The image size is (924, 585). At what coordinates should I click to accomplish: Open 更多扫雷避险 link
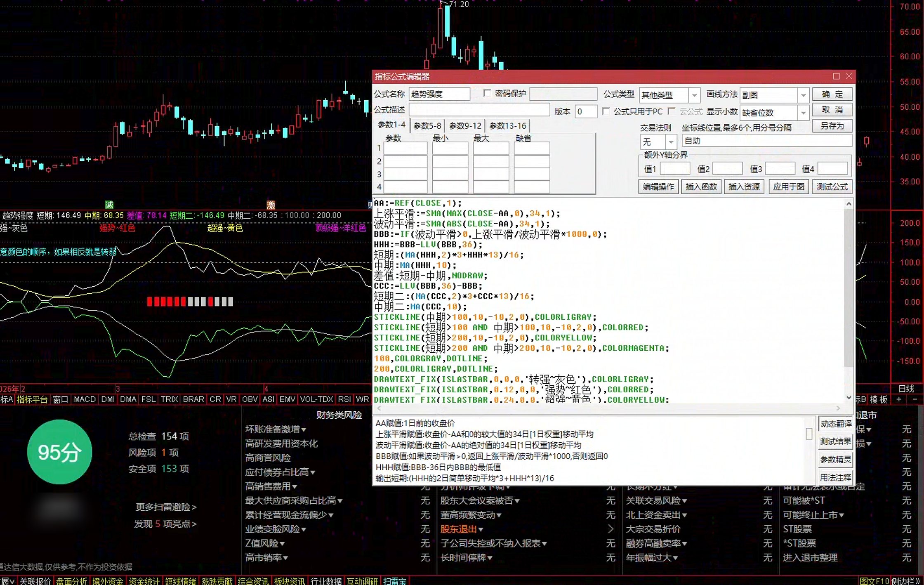[166, 507]
